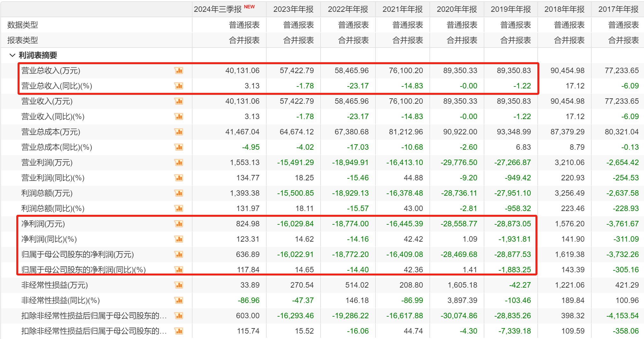Select the 2023年年报 column header

(x=293, y=9)
